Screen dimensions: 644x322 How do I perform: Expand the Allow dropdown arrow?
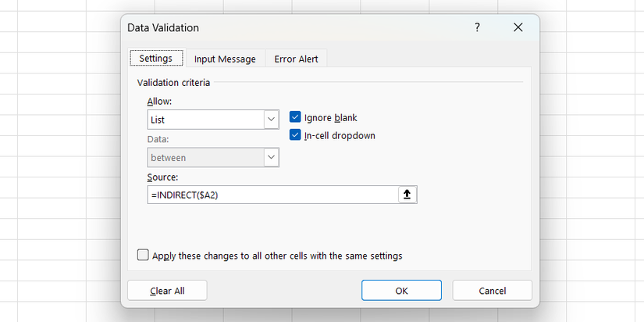[x=271, y=120]
